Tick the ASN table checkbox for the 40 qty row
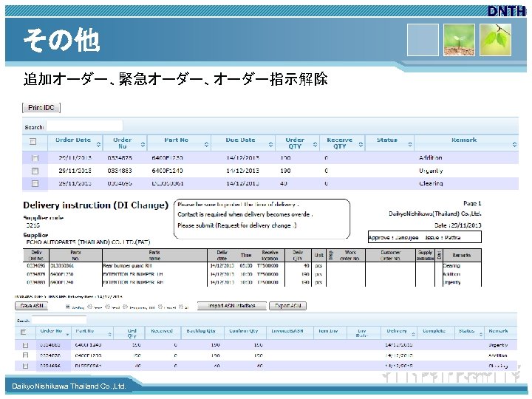The width and height of the screenshot is (532, 399). [x=25, y=366]
